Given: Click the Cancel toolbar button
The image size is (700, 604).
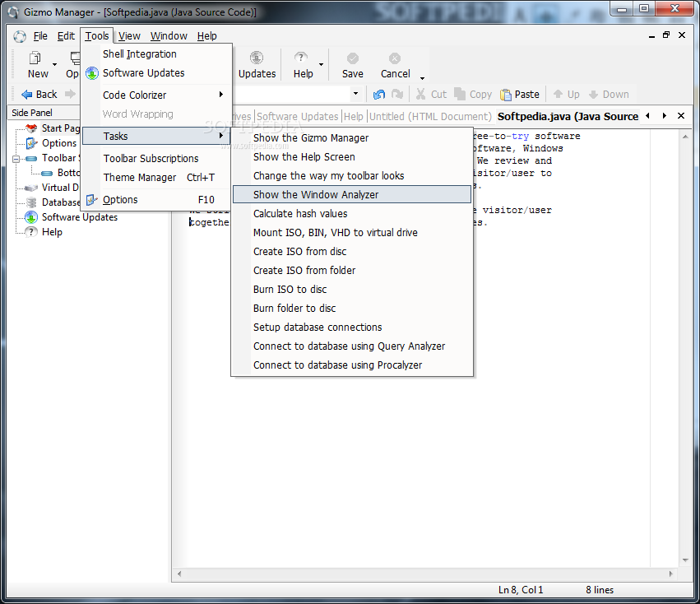Looking at the screenshot, I should coord(395,65).
